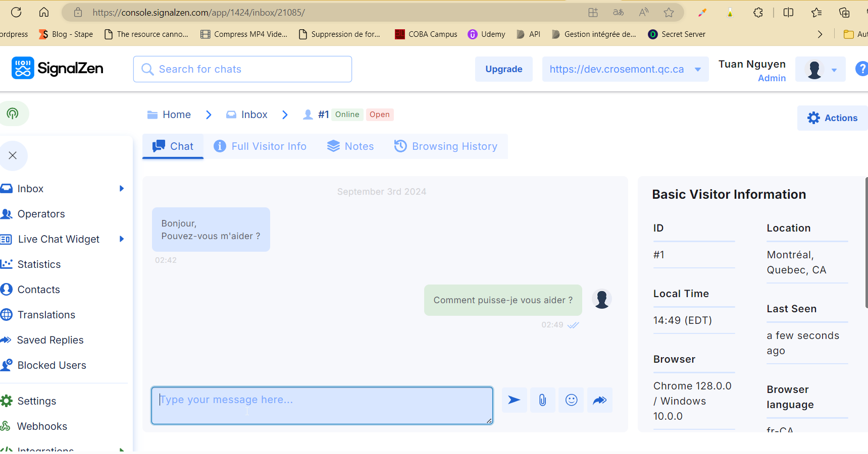This screenshot has width=868, height=454.
Task: Click the green online status broadcast icon
Action: click(x=13, y=113)
